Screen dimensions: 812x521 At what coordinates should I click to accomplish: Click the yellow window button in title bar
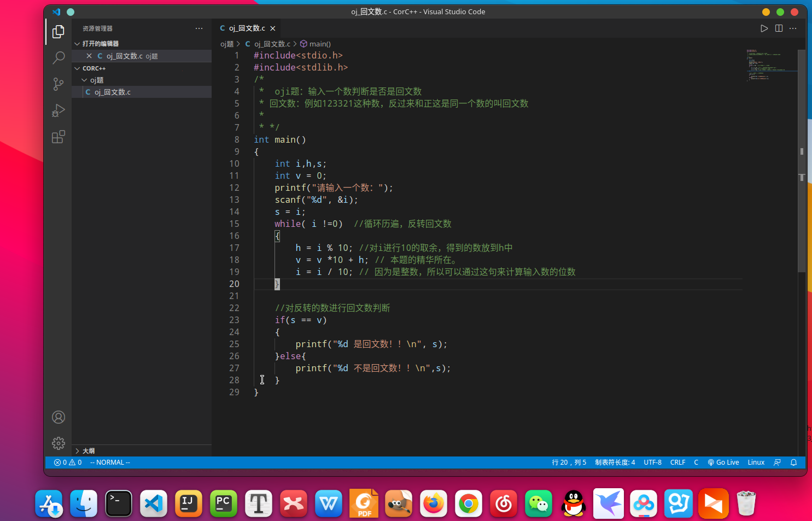(x=766, y=12)
